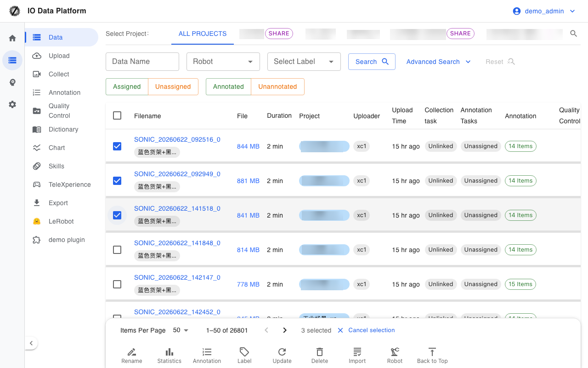Expand Advanced Search options
The image size is (588, 368).
pyautogui.click(x=438, y=62)
